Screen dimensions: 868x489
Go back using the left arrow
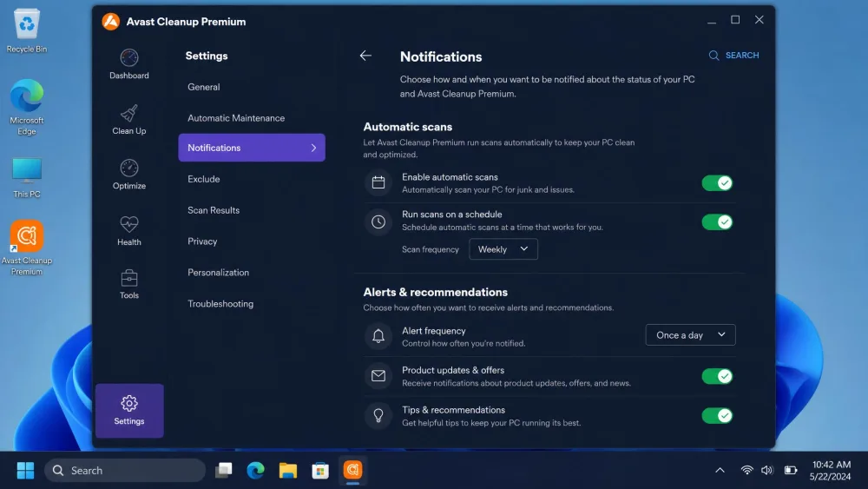[365, 56]
